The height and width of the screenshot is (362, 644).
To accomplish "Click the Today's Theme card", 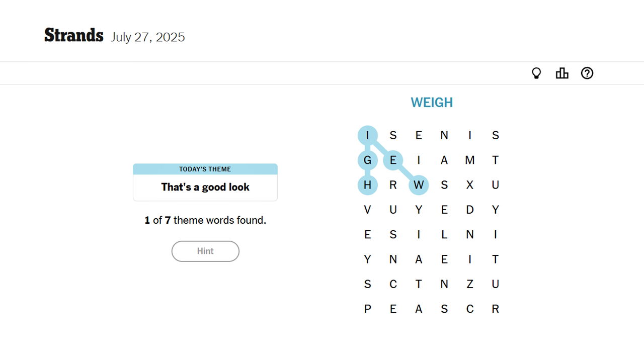I will 205,182.
